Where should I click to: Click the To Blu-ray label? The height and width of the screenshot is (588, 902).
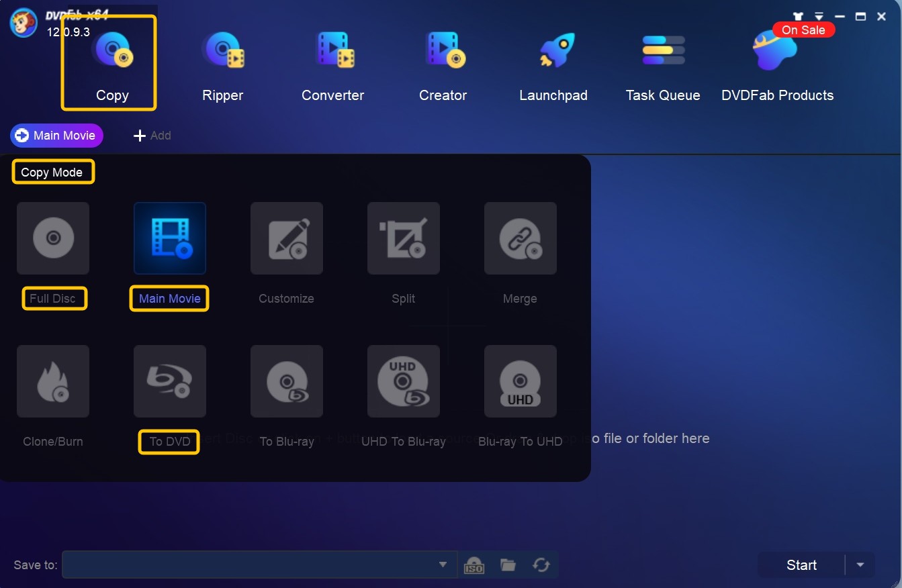click(x=287, y=442)
